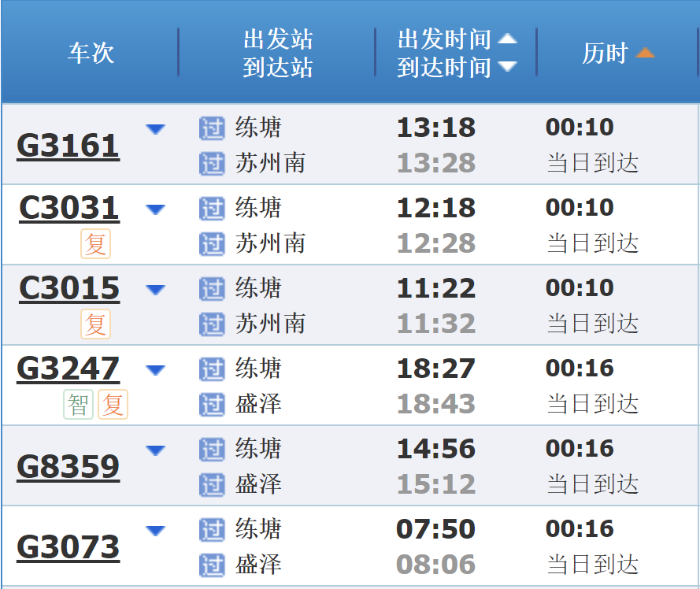Toggle ascending sort on 出发时间
Screen dimensions: 700x589
tap(509, 39)
